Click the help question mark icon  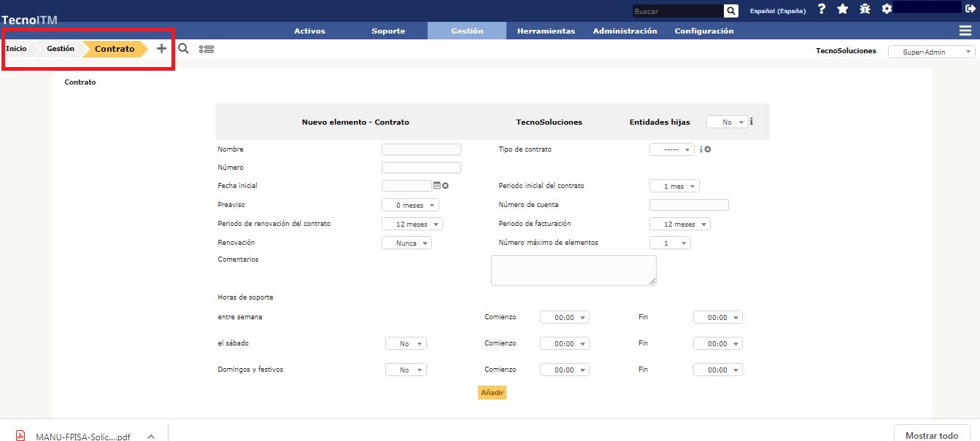click(822, 9)
